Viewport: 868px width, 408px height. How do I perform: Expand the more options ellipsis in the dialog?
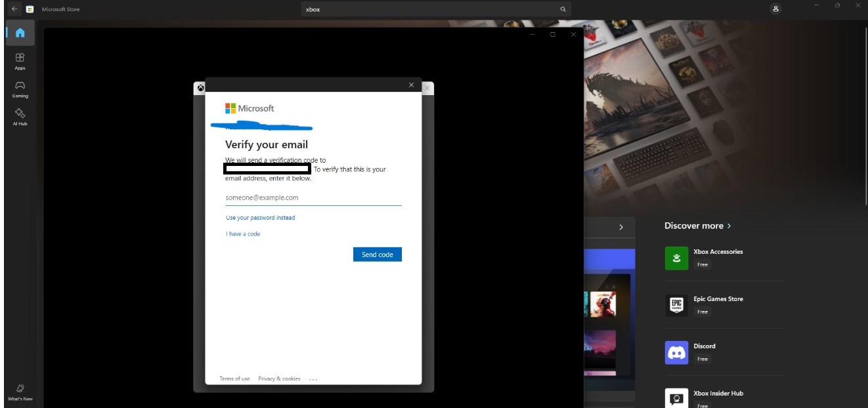pos(312,378)
